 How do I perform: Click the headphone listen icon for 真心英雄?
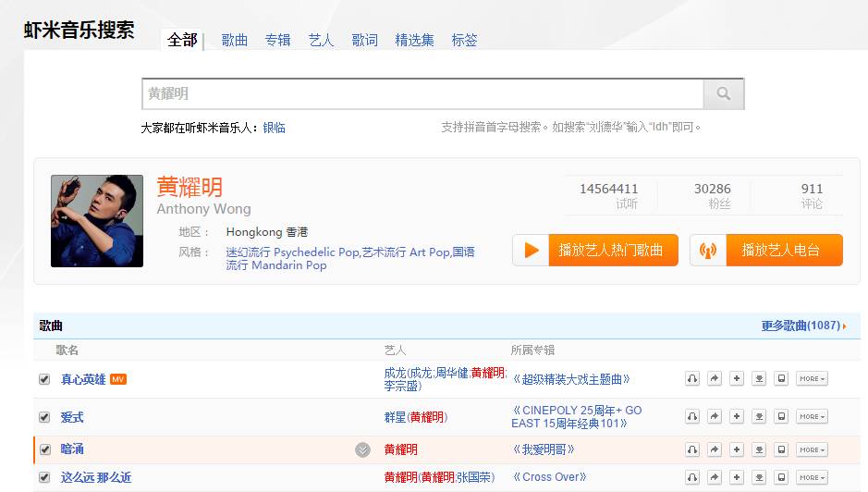(x=692, y=379)
